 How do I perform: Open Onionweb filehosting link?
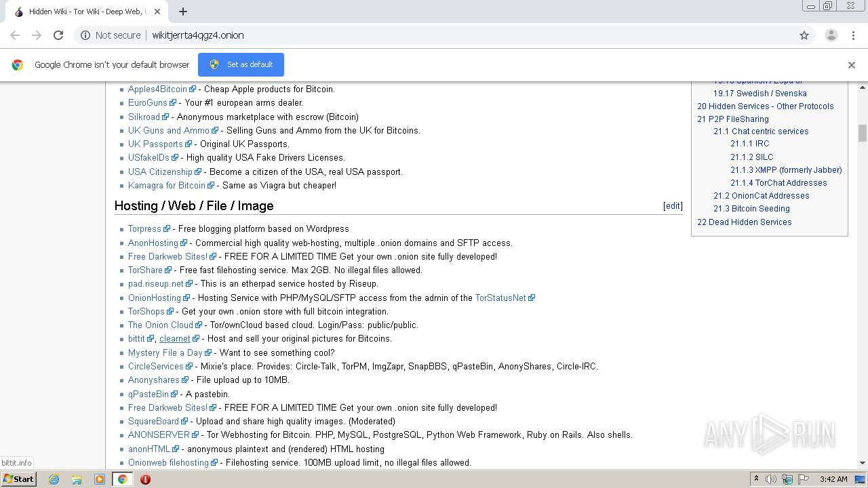pyautogui.click(x=168, y=462)
